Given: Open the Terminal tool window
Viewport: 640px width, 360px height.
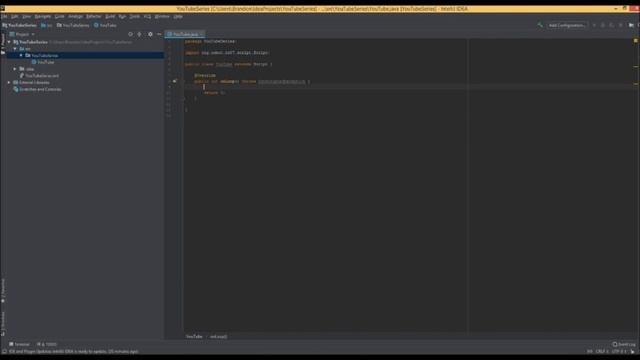Looking at the screenshot, I should [19, 344].
